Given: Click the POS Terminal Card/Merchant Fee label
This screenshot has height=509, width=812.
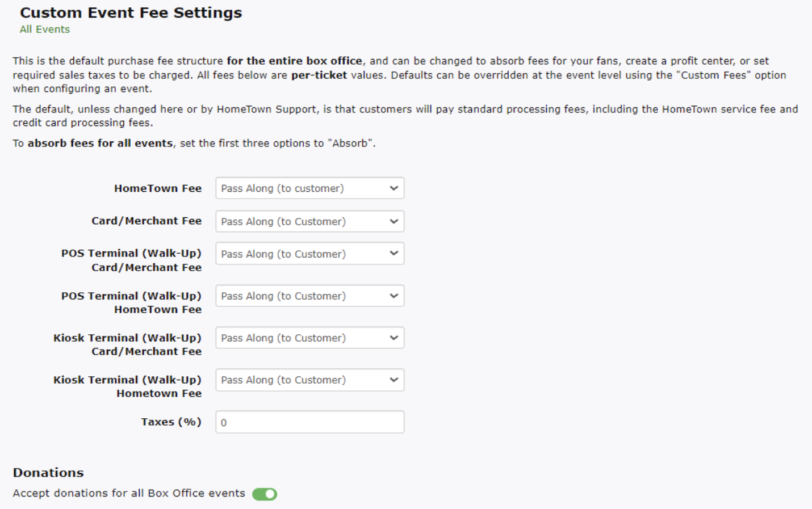Looking at the screenshot, I should pos(131,260).
